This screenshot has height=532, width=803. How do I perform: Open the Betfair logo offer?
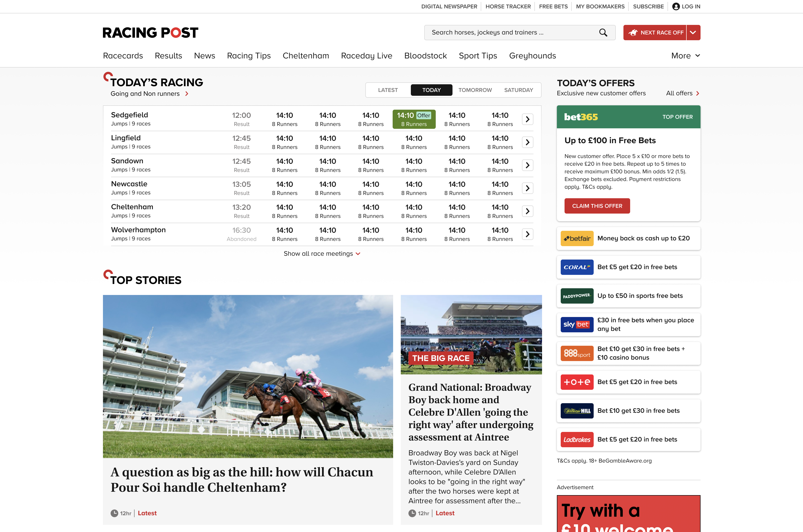[x=577, y=238]
